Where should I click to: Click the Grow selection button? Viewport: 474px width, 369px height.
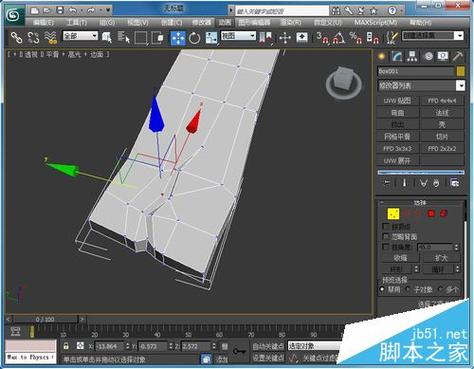441,258
